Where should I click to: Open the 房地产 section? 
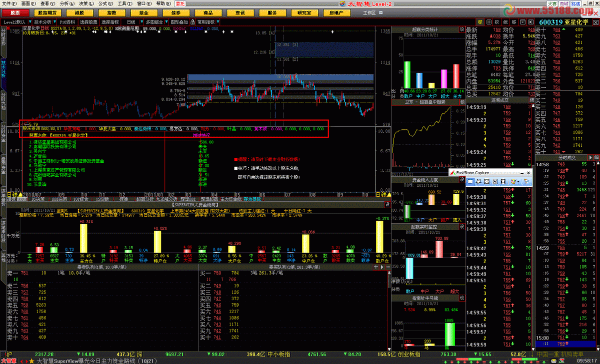click(x=336, y=12)
